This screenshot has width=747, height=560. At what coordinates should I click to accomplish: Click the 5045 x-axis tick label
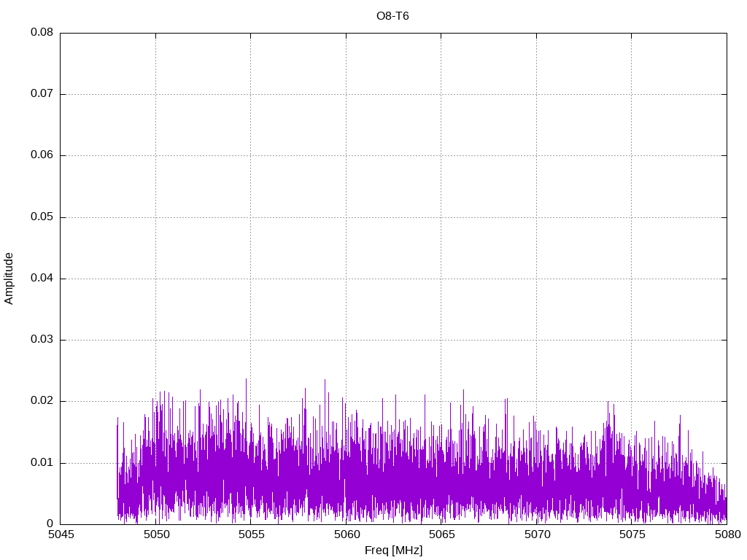click(x=61, y=535)
